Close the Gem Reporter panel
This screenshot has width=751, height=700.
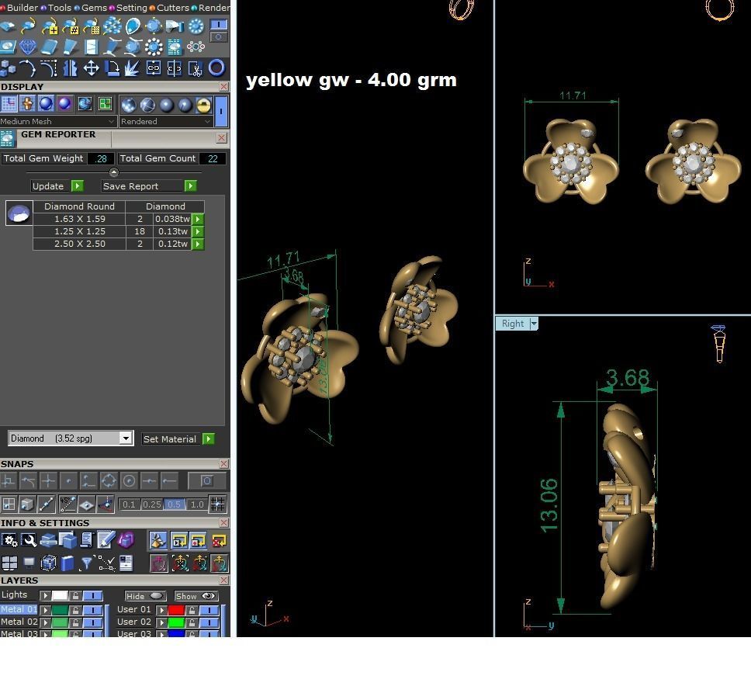coord(221,138)
